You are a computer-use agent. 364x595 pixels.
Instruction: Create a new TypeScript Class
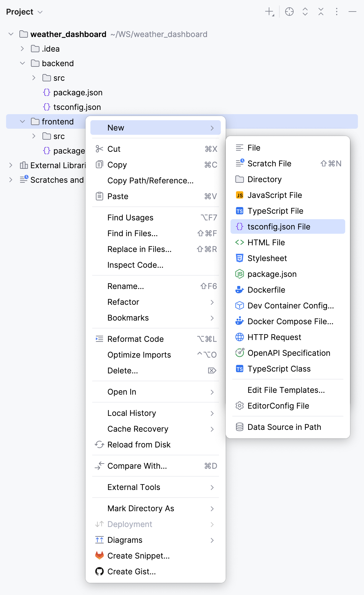[288, 369]
